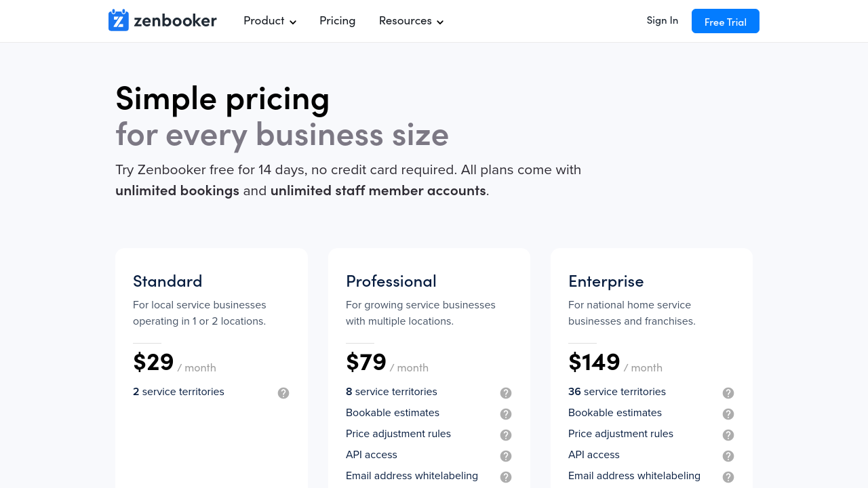This screenshot has width=868, height=488.
Task: Click the zenbooker wordmark text
Action: tap(175, 21)
